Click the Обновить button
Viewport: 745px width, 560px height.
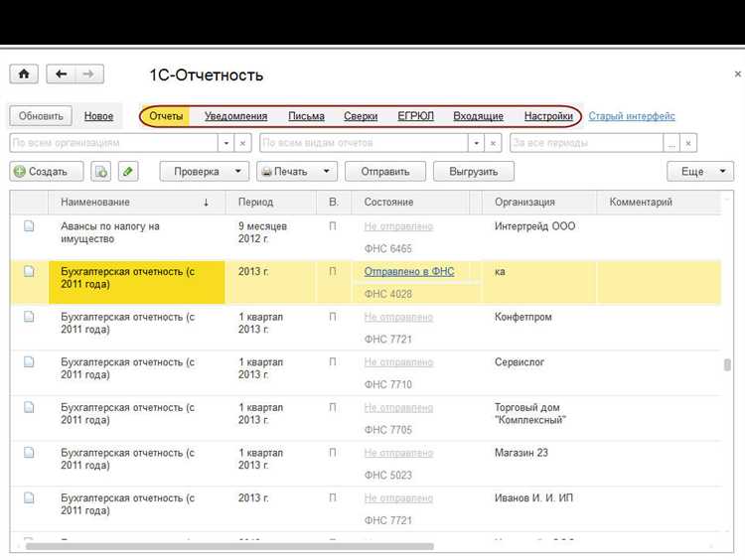(x=41, y=116)
